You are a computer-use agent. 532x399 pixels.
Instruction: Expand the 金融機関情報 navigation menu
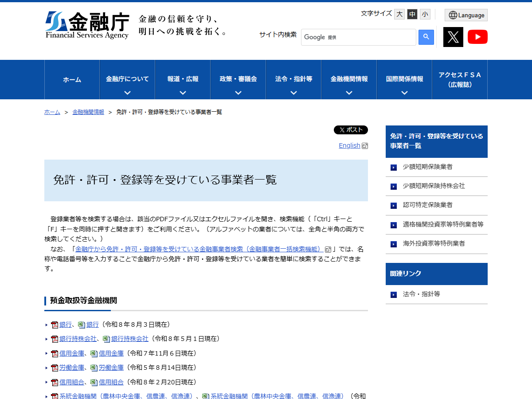point(349,80)
